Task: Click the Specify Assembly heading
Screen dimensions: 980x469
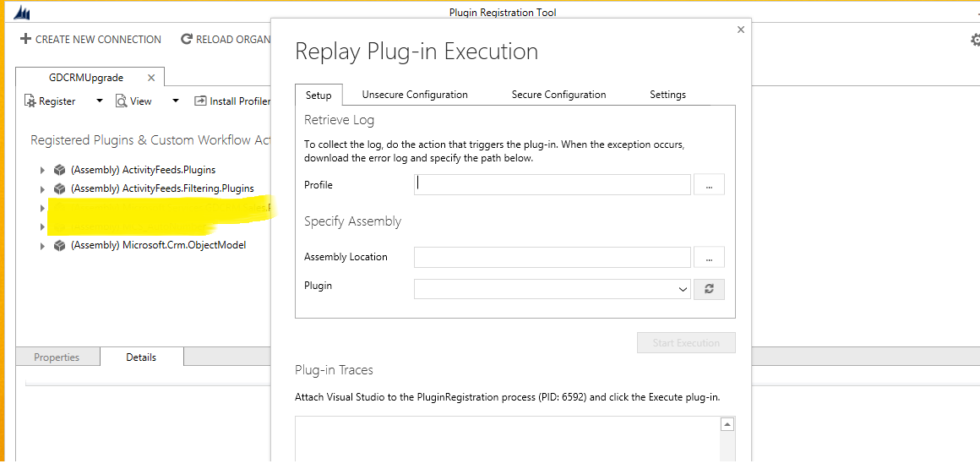Action: pos(352,221)
